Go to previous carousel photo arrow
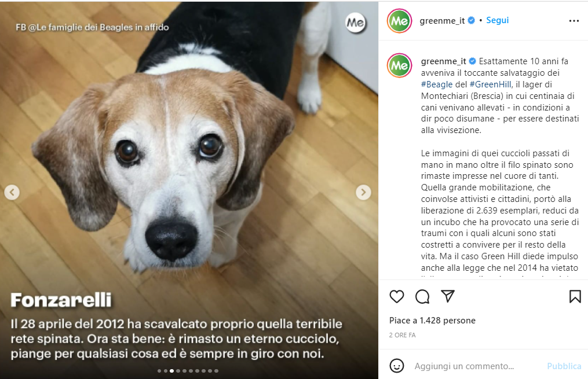Screen dimensions: 588x379 tap(12, 192)
